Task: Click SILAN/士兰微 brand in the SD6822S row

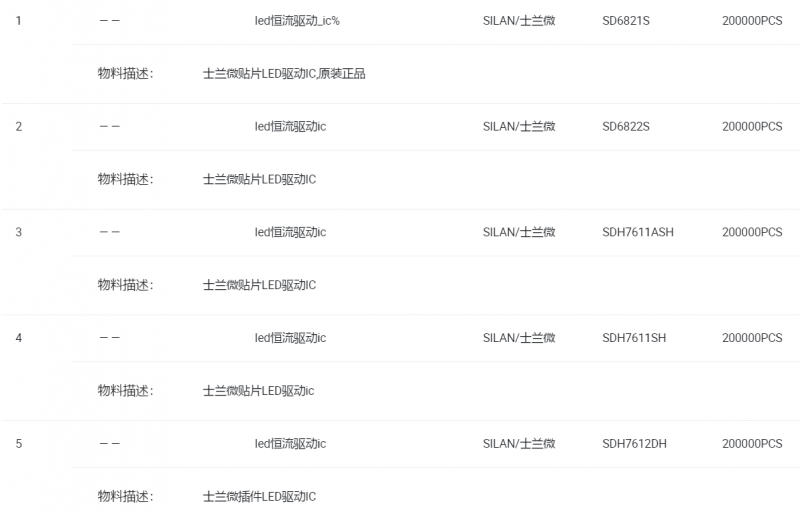Action: click(x=519, y=127)
